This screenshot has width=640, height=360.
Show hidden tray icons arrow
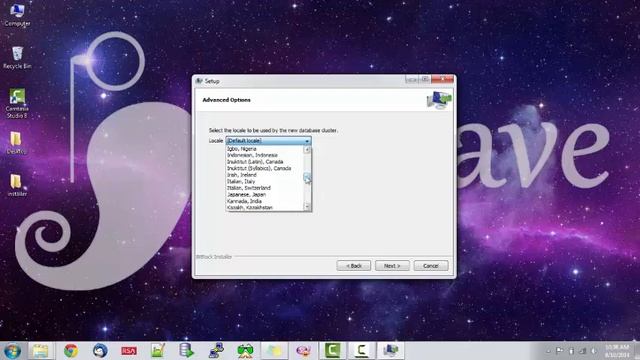point(548,351)
